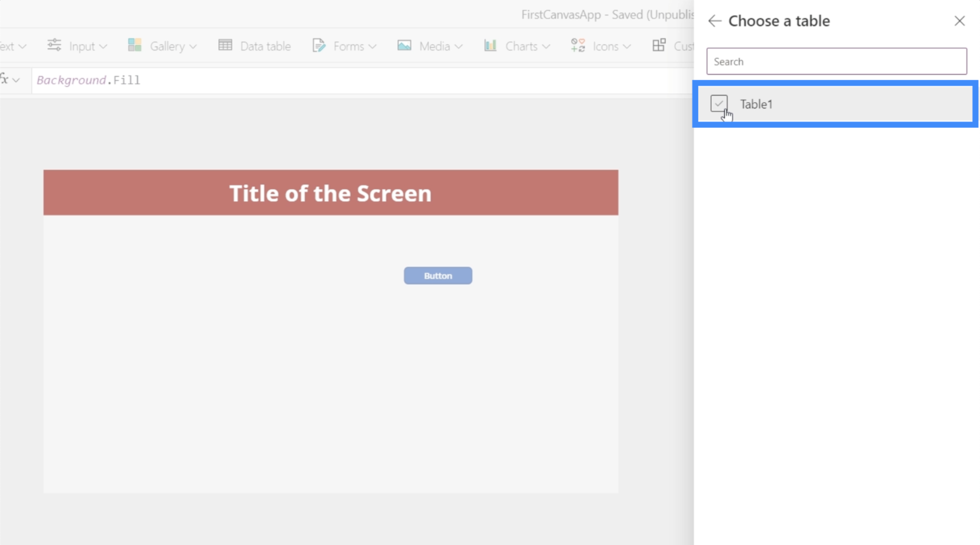The width and height of the screenshot is (980, 545).
Task: Open the Media dropdown chevron
Action: coord(459,47)
